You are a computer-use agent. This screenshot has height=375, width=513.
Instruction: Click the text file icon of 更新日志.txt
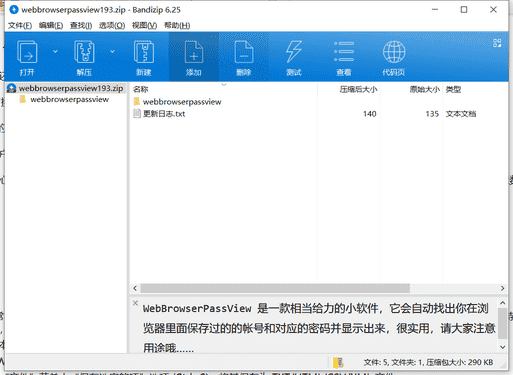coord(137,114)
